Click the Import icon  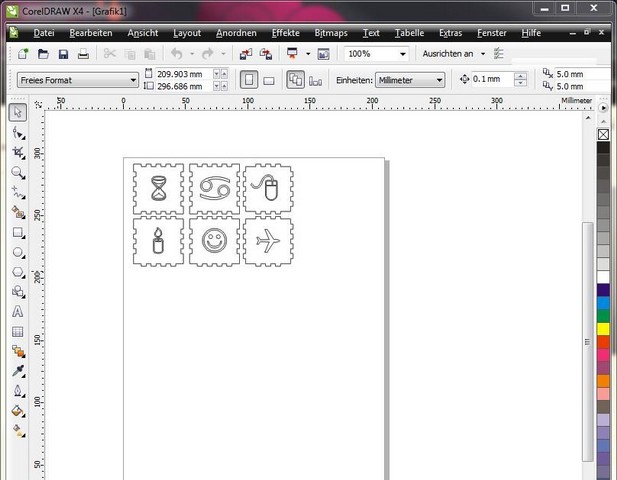tap(246, 54)
